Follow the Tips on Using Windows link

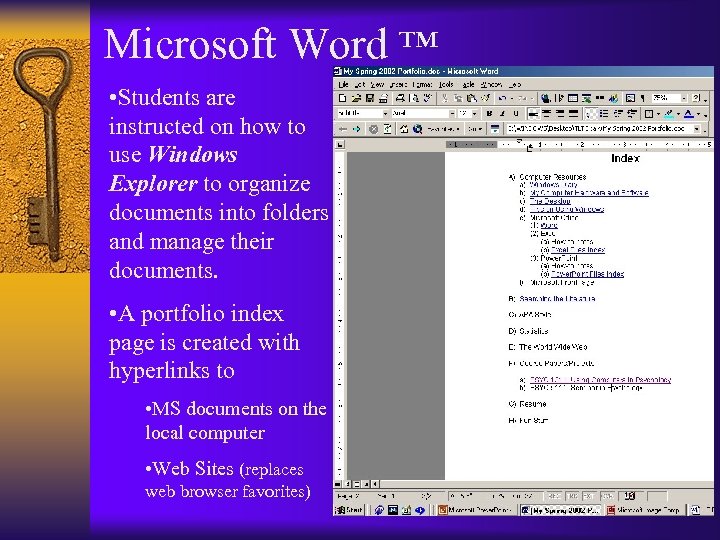(x=567, y=209)
